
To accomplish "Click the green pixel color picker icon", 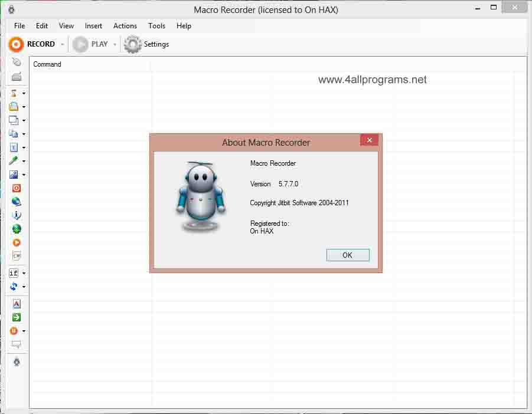I will (14, 161).
